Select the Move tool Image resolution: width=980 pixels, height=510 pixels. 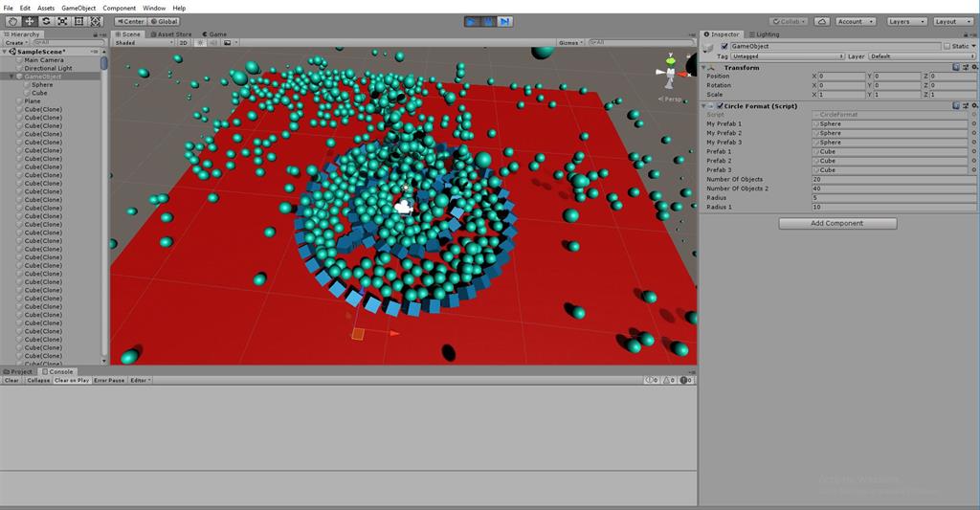tap(30, 21)
